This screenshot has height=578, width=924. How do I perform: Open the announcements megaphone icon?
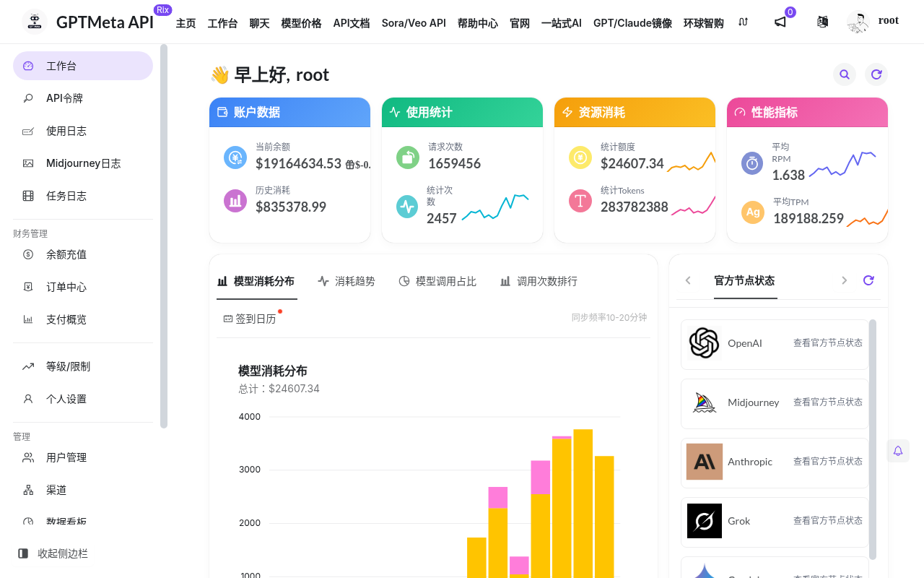pyautogui.click(x=780, y=22)
